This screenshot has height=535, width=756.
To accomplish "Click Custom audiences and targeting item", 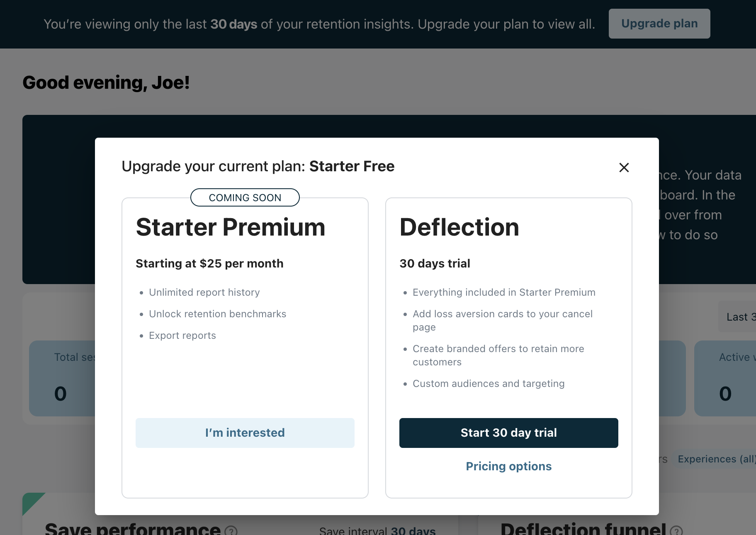I will point(489,384).
